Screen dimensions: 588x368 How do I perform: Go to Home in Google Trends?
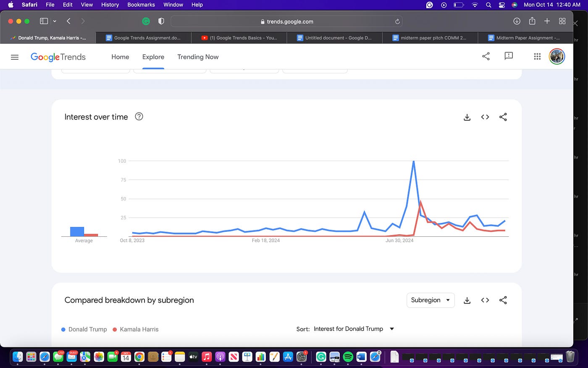[x=120, y=57]
